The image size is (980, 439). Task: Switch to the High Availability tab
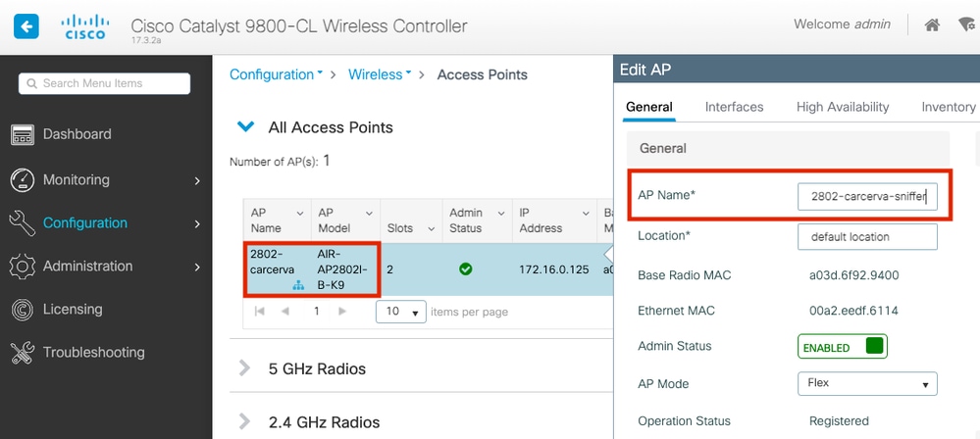(843, 107)
